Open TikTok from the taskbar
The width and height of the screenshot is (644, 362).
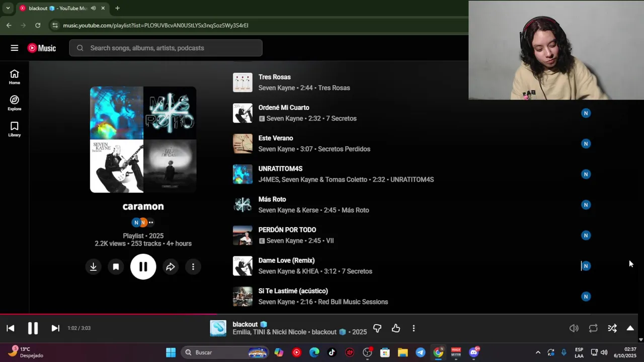click(x=332, y=352)
